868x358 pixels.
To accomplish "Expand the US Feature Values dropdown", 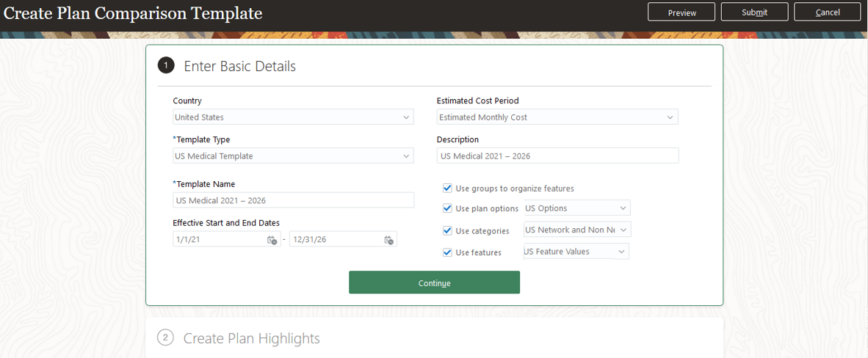I will [x=621, y=252].
